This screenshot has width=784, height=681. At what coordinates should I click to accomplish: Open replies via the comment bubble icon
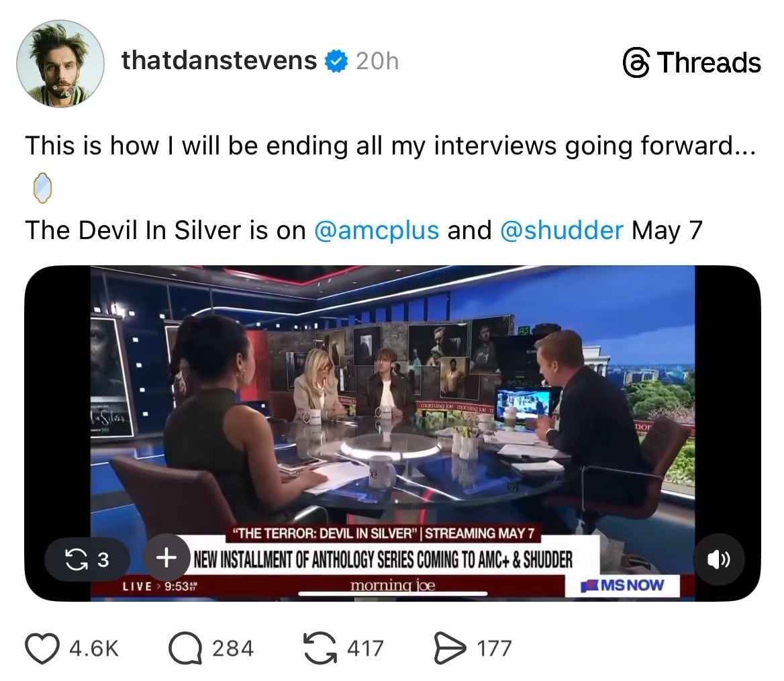185,649
